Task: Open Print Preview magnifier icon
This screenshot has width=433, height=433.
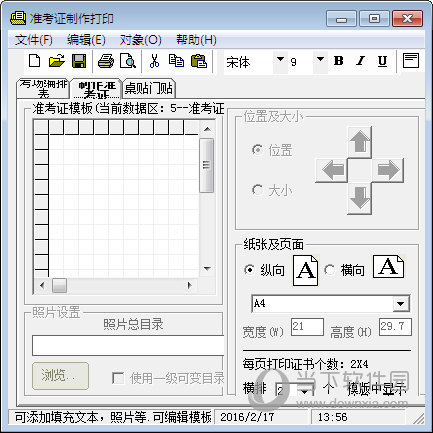Action: coord(128,61)
